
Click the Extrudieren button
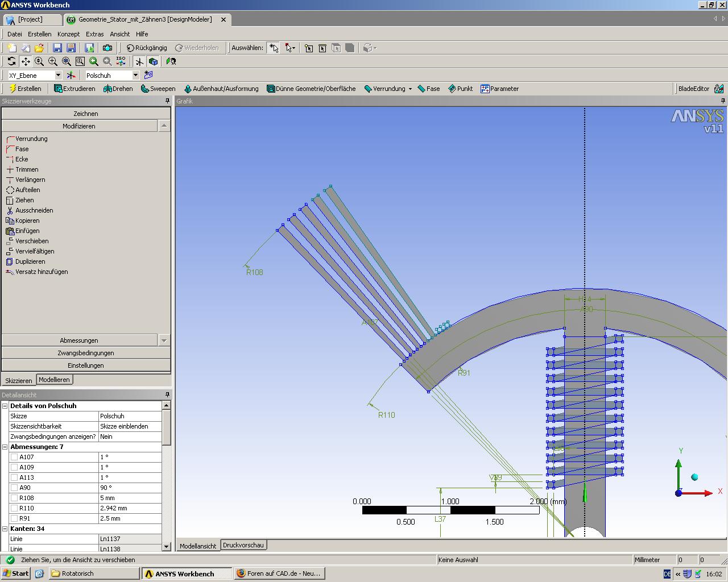pyautogui.click(x=75, y=89)
